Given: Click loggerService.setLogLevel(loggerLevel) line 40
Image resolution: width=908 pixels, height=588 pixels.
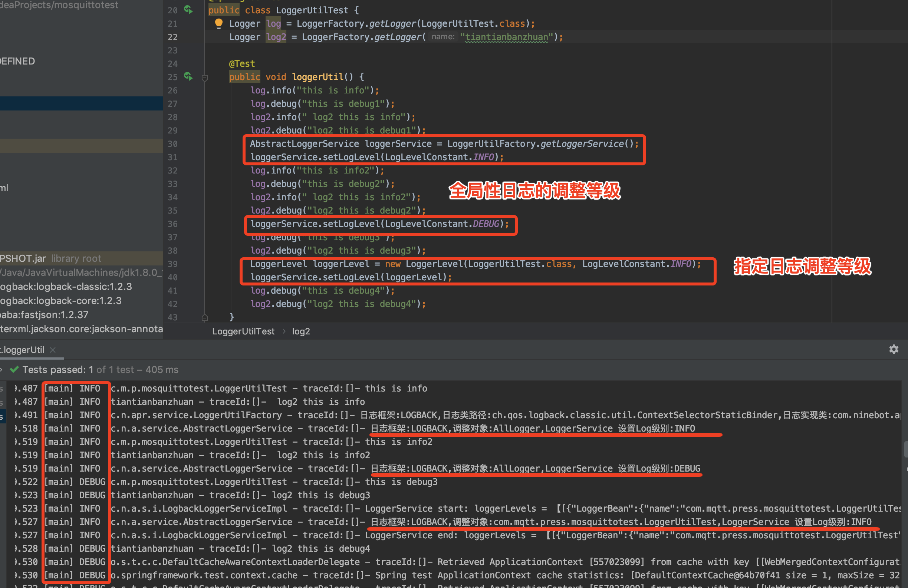Looking at the screenshot, I should 351,277.
